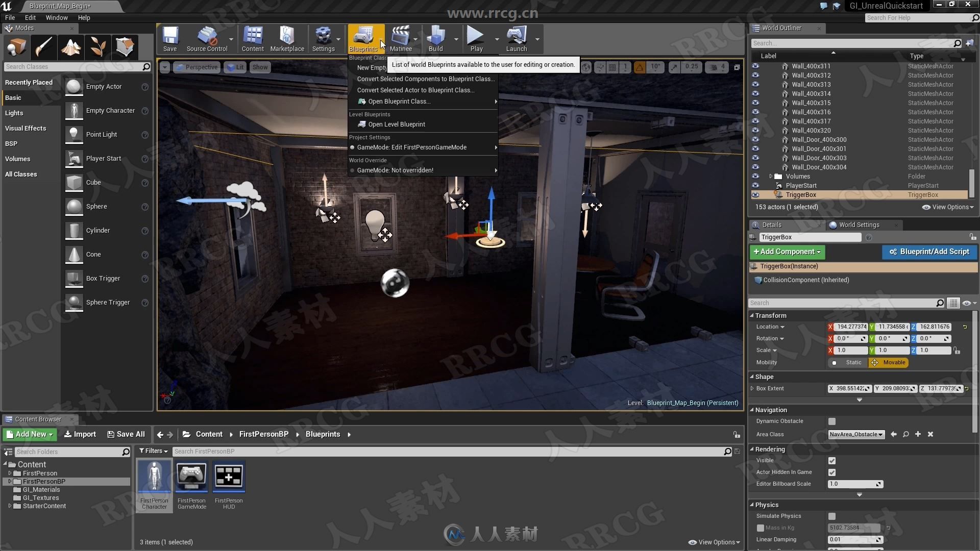Open the Marketplace toolbar icon
980x551 pixels.
click(287, 39)
